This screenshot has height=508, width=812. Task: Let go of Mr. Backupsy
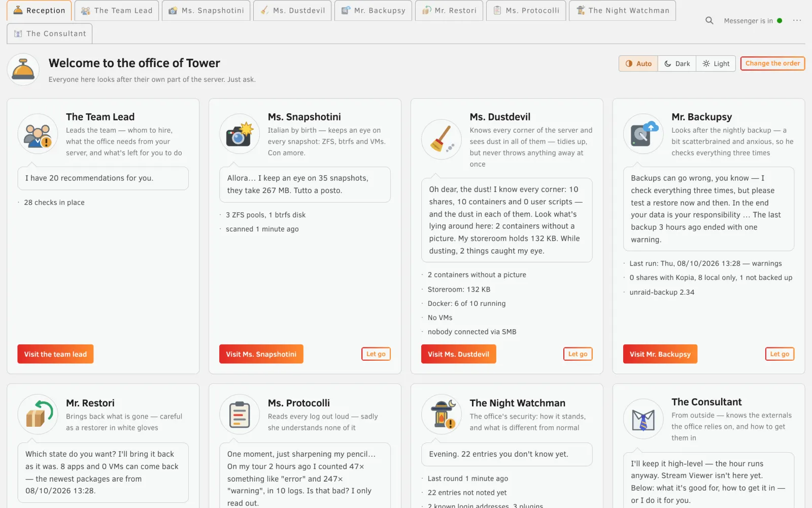click(780, 354)
